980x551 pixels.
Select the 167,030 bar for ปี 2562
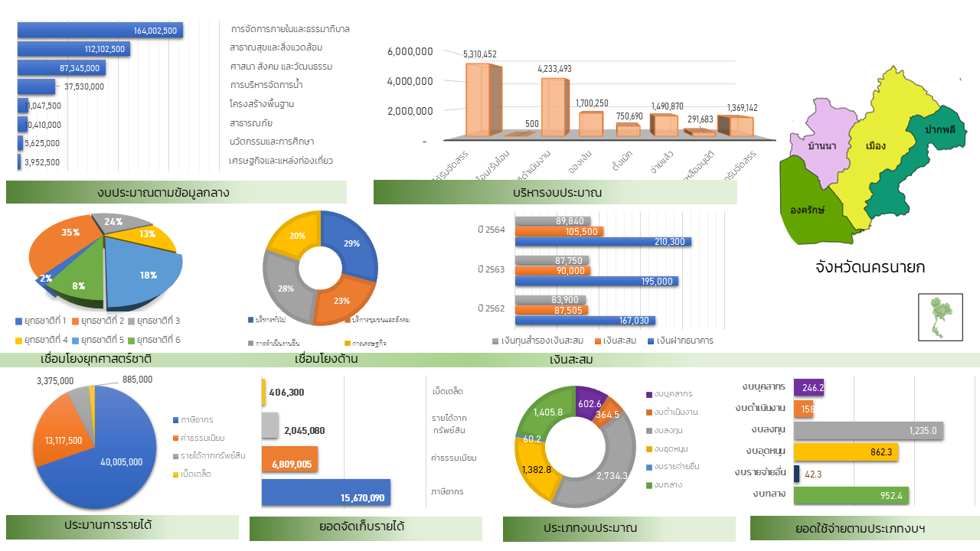tap(586, 321)
